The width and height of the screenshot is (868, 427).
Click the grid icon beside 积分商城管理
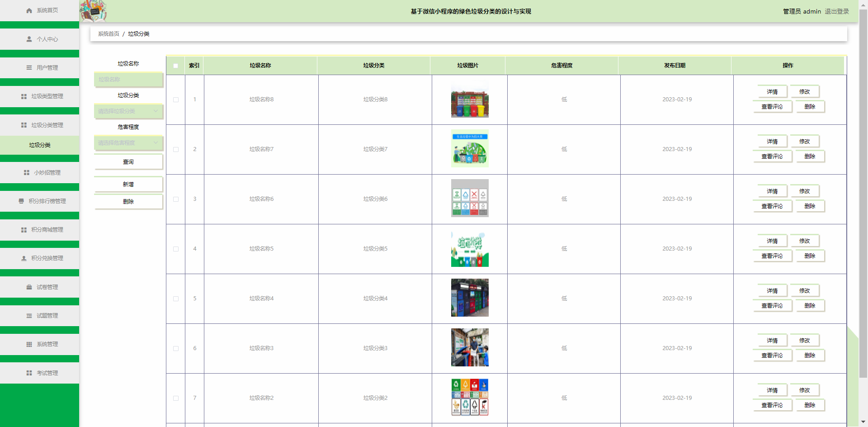coord(24,230)
